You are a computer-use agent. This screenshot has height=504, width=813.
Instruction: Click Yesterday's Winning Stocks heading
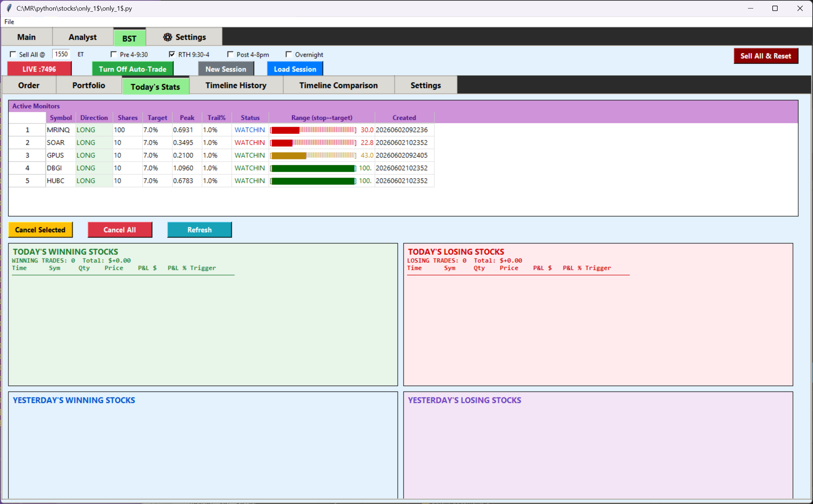click(x=74, y=400)
